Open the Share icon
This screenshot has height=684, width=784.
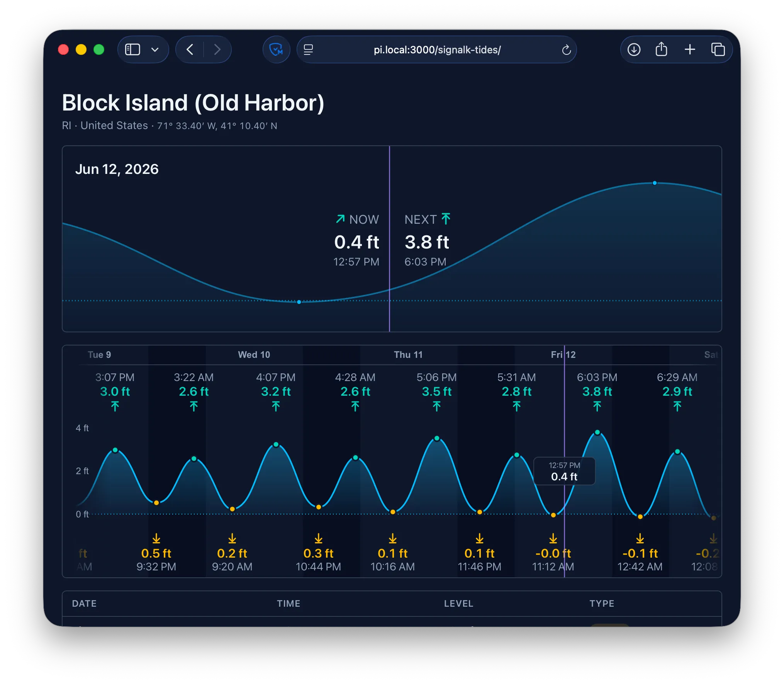click(x=662, y=49)
